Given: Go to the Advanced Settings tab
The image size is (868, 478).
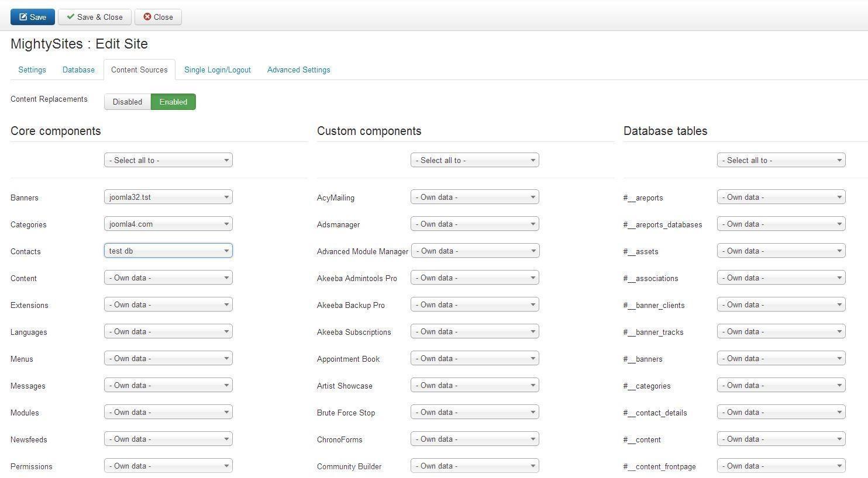Looking at the screenshot, I should (299, 70).
